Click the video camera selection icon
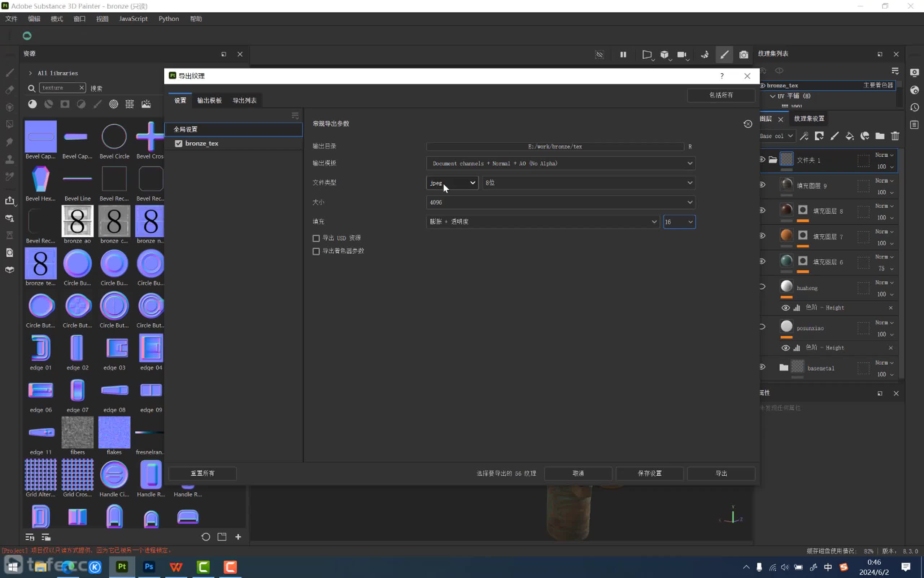924x578 pixels. [682, 55]
